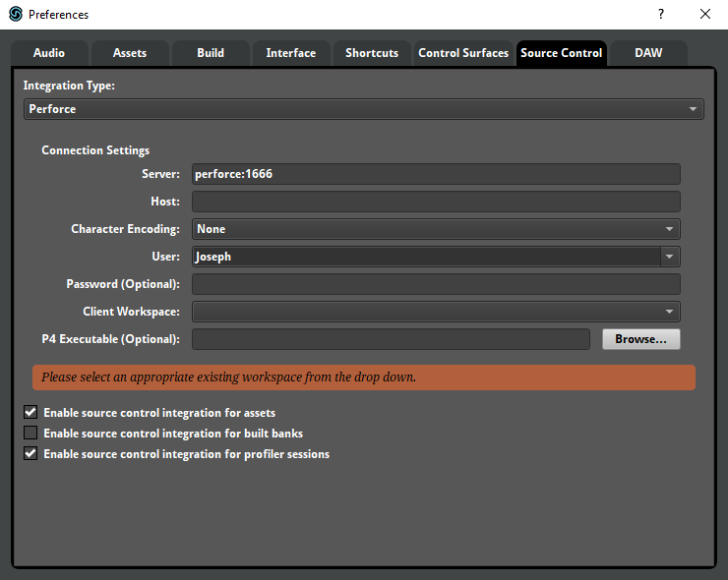Open the Integration Type dropdown showing Perforce
Image resolution: width=728 pixels, height=580 pixels.
point(363,109)
